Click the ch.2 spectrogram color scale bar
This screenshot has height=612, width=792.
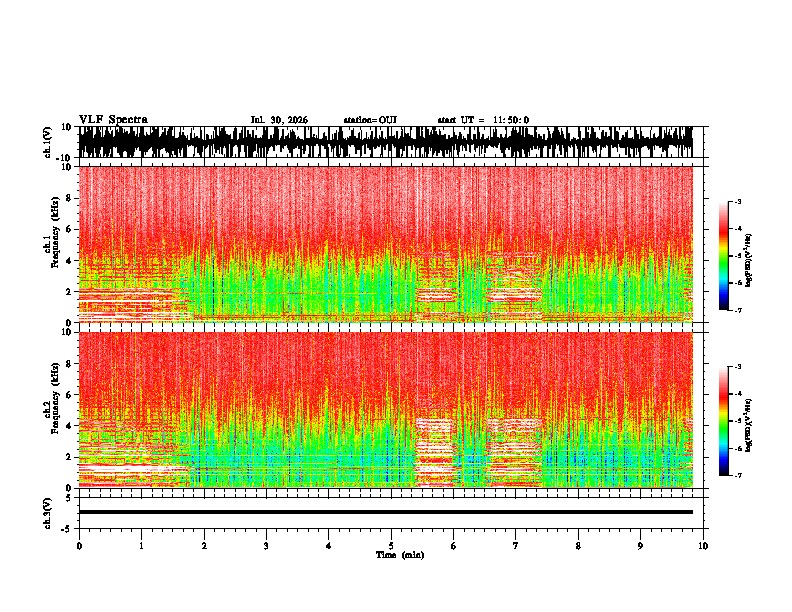click(723, 421)
